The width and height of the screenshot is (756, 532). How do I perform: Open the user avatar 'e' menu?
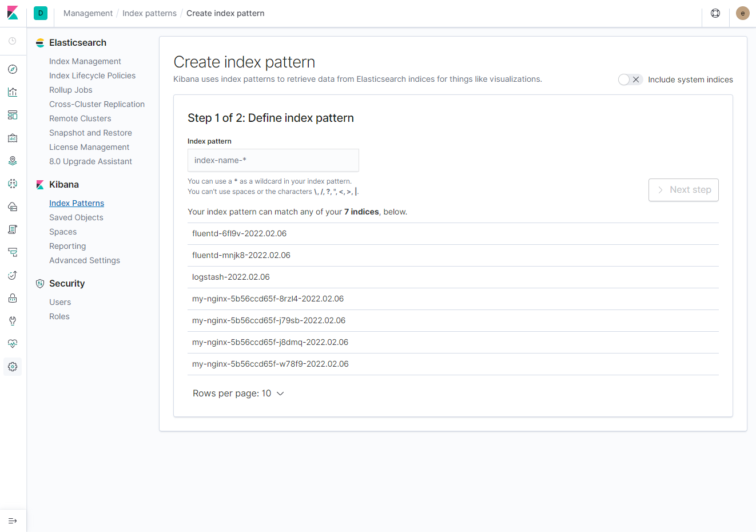(x=743, y=13)
